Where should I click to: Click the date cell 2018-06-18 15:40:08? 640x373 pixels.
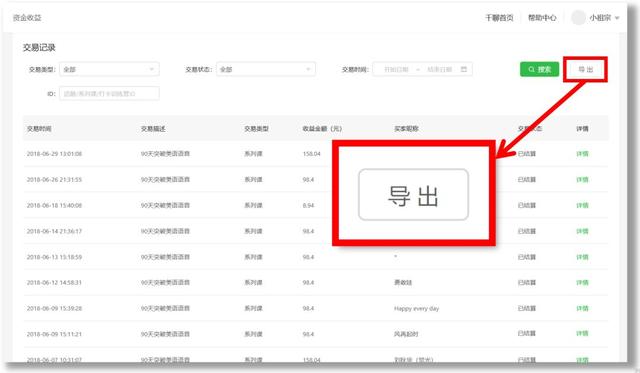54,205
